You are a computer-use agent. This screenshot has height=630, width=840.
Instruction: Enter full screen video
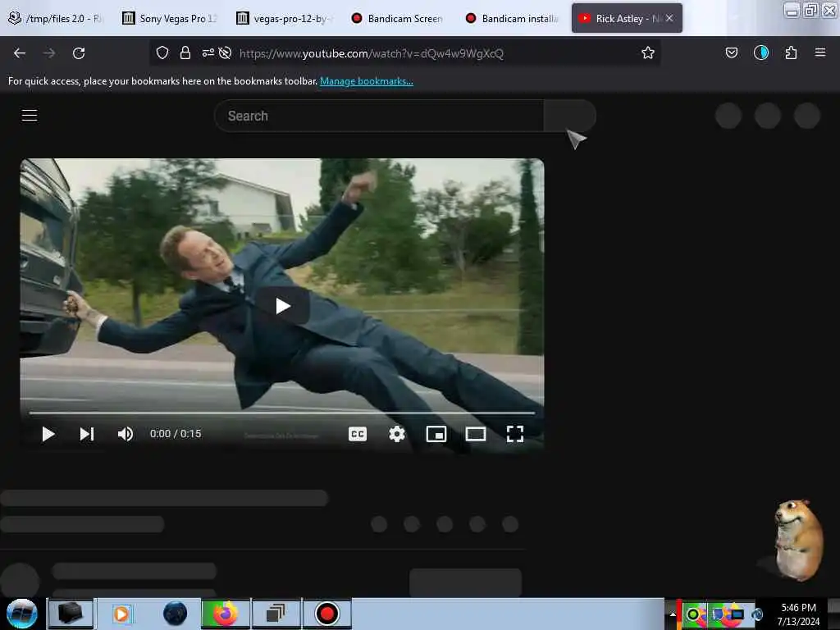click(x=515, y=434)
